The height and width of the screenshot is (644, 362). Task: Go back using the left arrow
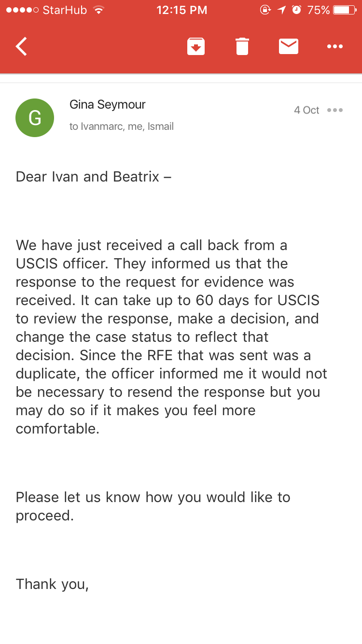pos(21,46)
